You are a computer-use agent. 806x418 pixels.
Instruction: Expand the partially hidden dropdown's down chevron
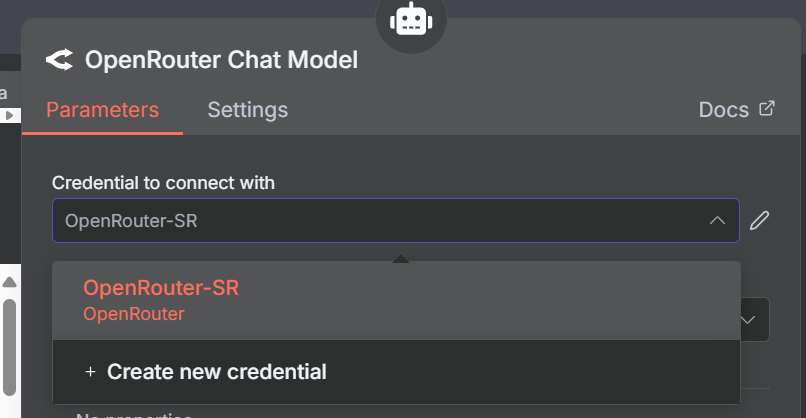point(747,320)
